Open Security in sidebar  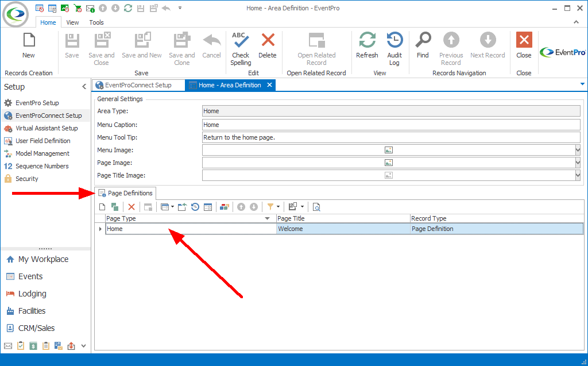pos(26,179)
